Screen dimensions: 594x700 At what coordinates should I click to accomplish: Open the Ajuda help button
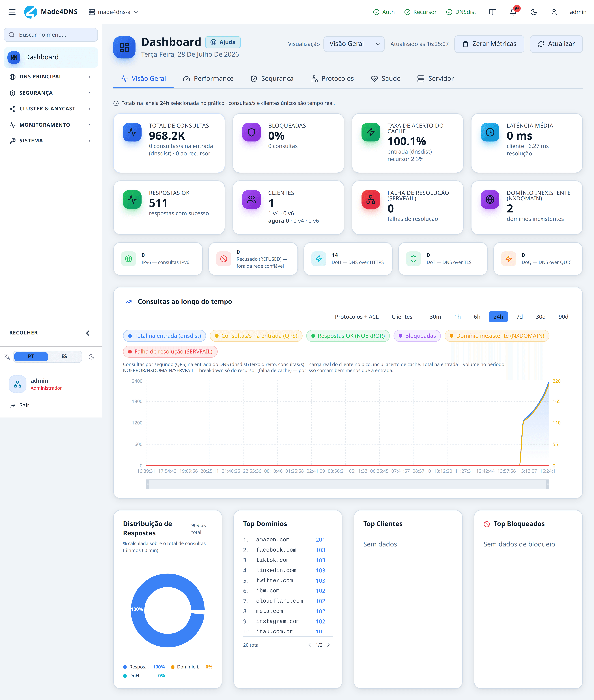point(223,42)
